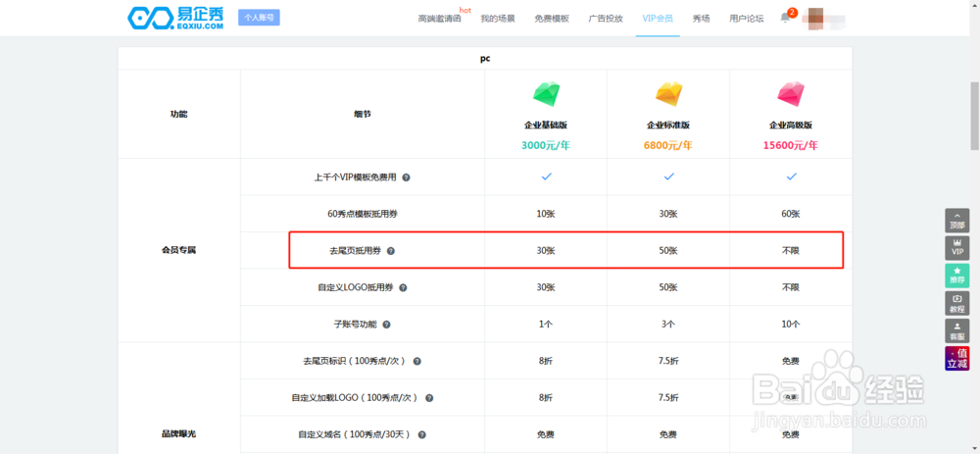Select the VIP会员 navigation tab

pyautogui.click(x=658, y=18)
